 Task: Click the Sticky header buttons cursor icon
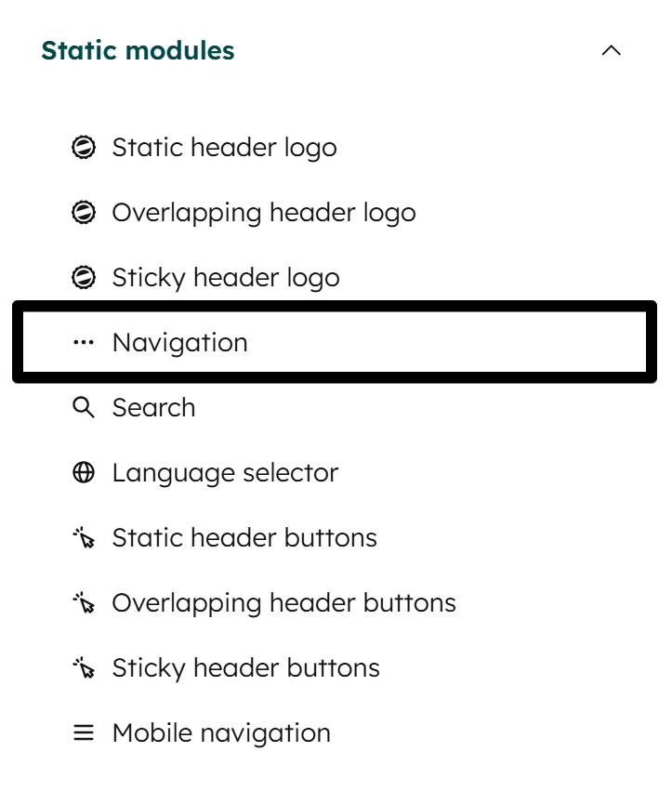85,667
